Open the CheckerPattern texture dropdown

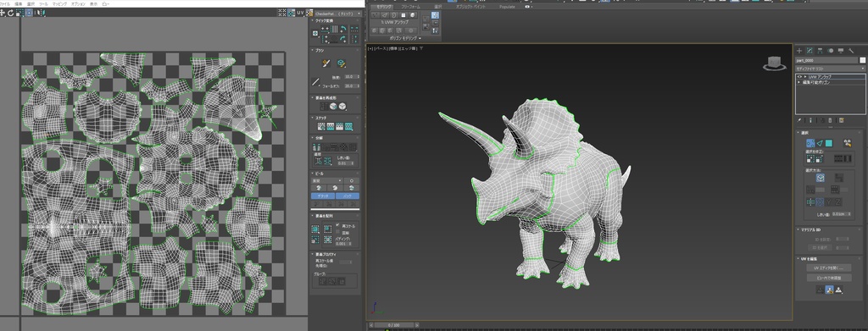tap(337, 13)
